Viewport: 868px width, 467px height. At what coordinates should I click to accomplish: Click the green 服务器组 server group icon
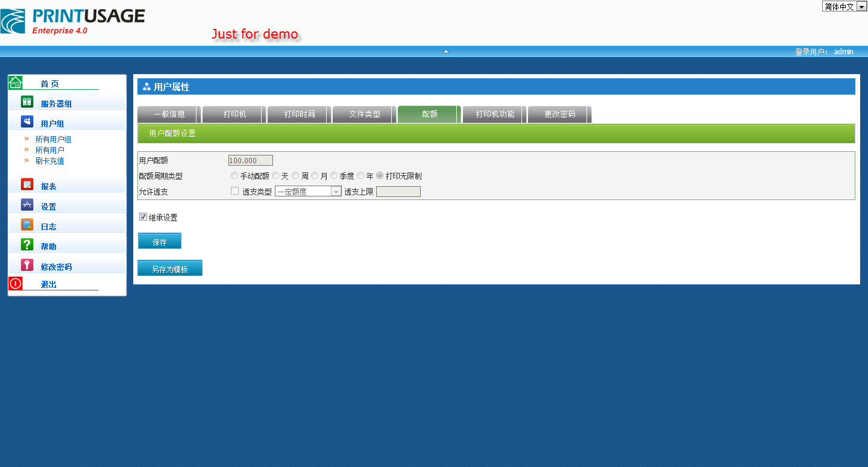[27, 102]
